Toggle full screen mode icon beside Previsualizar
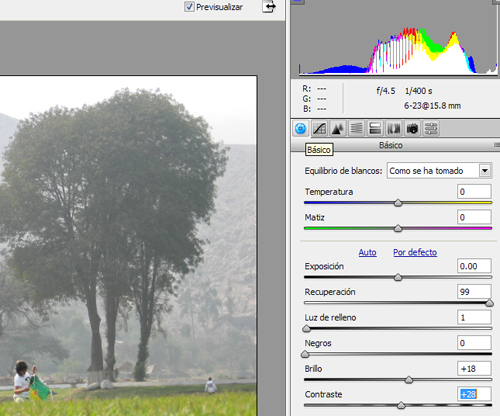Image resolution: width=500 pixels, height=416 pixels. [269, 7]
